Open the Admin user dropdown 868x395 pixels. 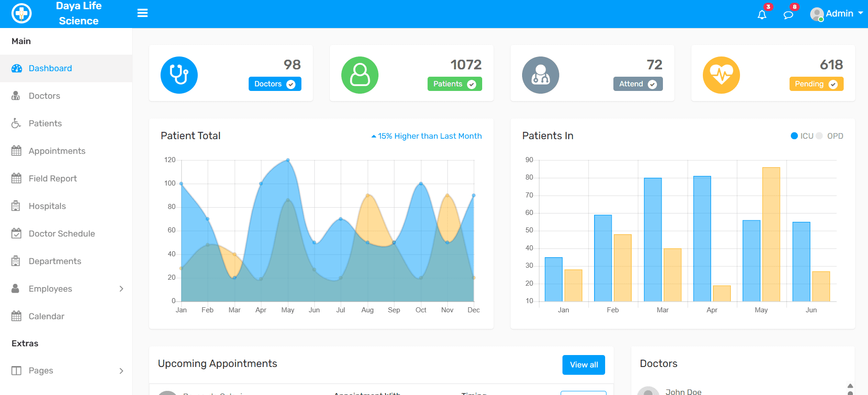tap(837, 14)
